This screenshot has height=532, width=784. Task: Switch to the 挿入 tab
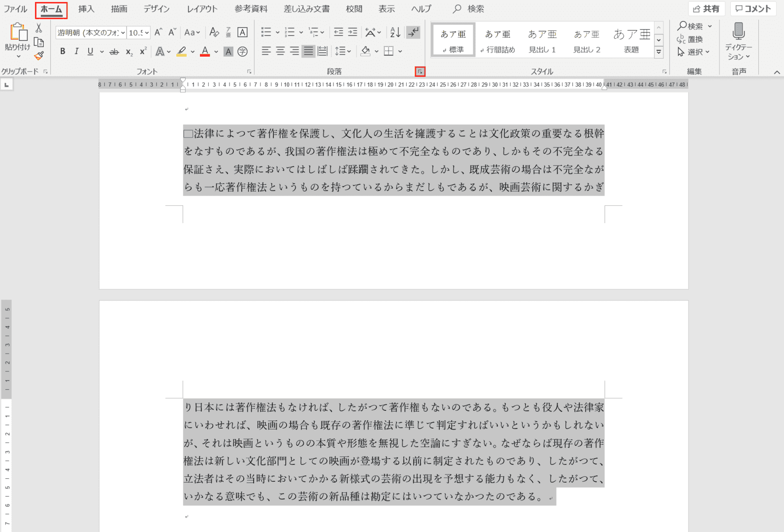click(86, 9)
